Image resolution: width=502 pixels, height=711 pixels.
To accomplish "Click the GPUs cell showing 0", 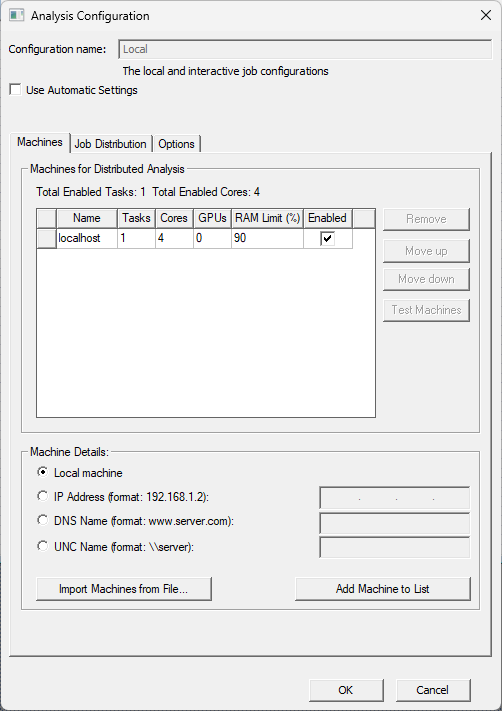I will click(x=212, y=239).
